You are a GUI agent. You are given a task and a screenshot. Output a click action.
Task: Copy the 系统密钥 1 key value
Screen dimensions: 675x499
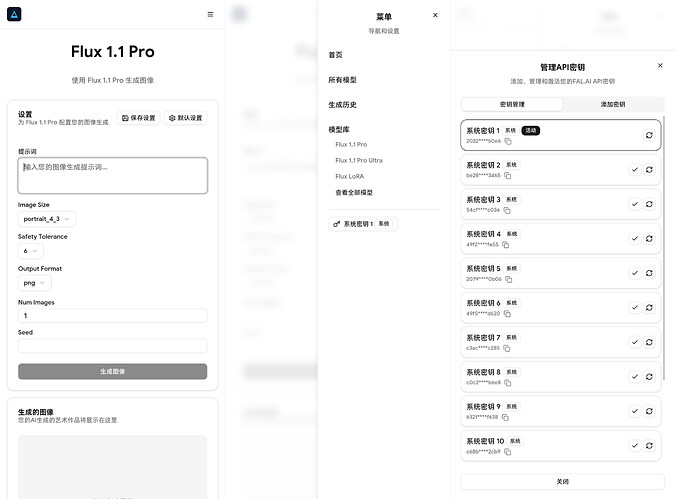point(508,141)
